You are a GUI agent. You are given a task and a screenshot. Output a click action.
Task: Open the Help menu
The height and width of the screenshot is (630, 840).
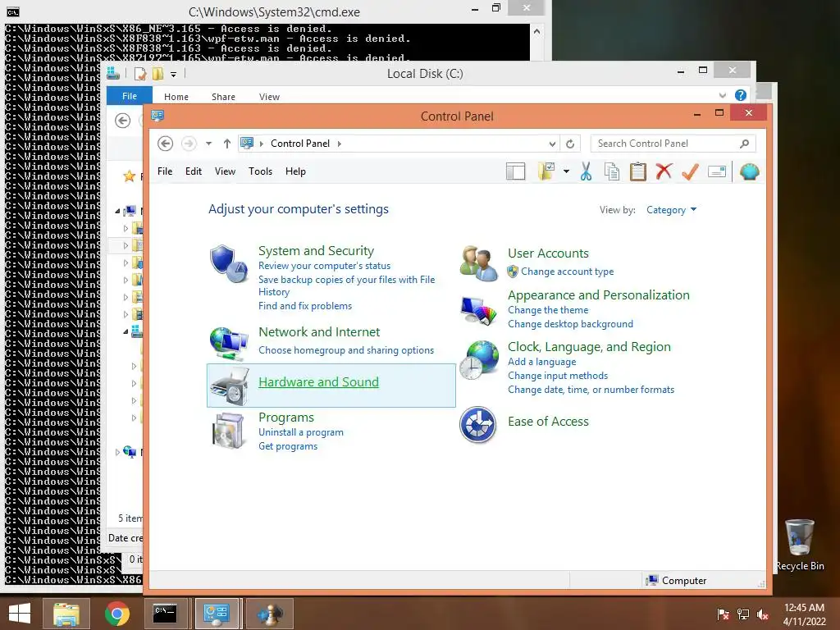295,171
